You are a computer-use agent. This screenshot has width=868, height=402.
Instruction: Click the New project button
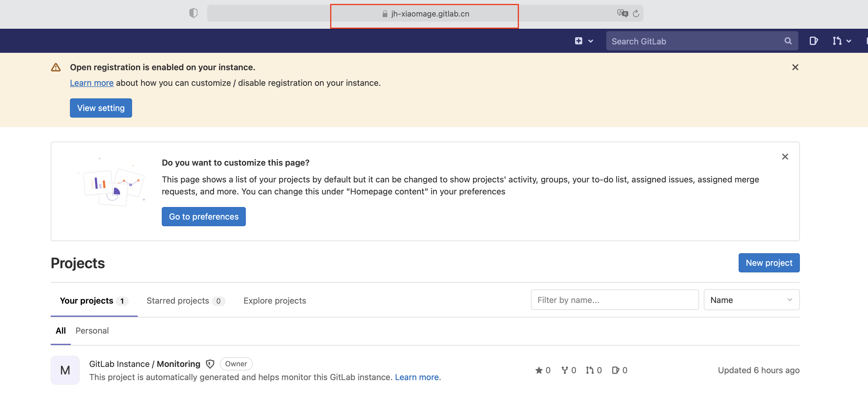coord(769,262)
